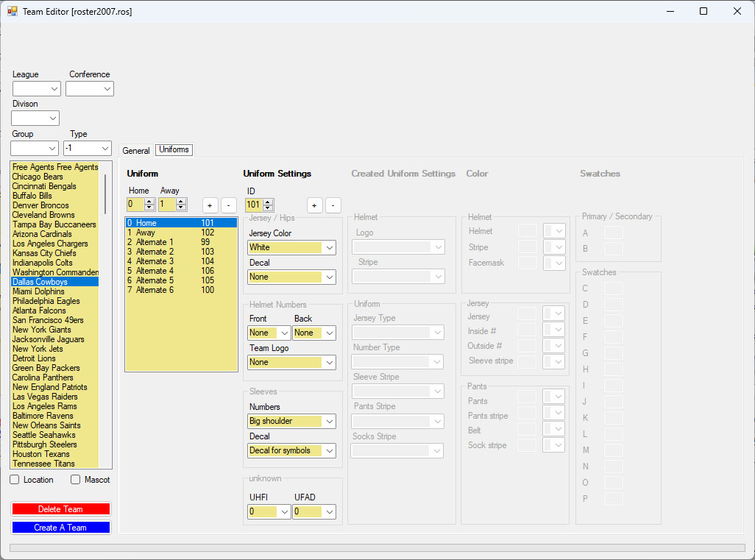Viewport: 755px width, 560px height.
Task: Switch to the Uniforms tab
Action: [x=174, y=150]
